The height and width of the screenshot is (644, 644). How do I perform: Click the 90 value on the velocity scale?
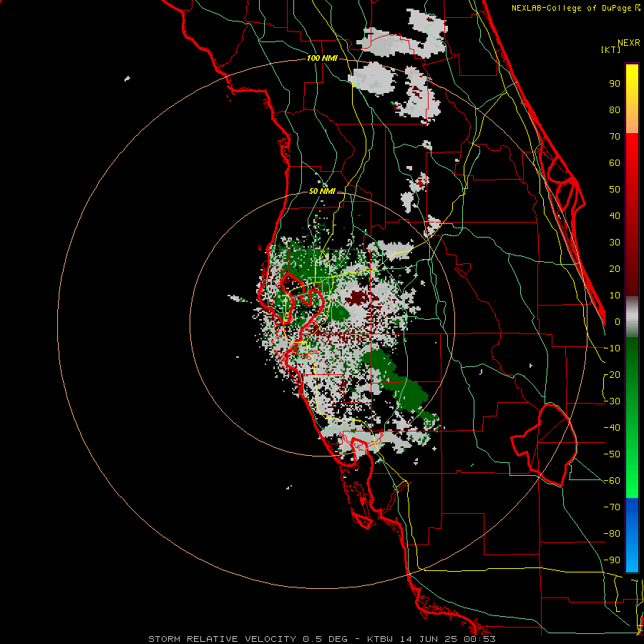pyautogui.click(x=615, y=84)
